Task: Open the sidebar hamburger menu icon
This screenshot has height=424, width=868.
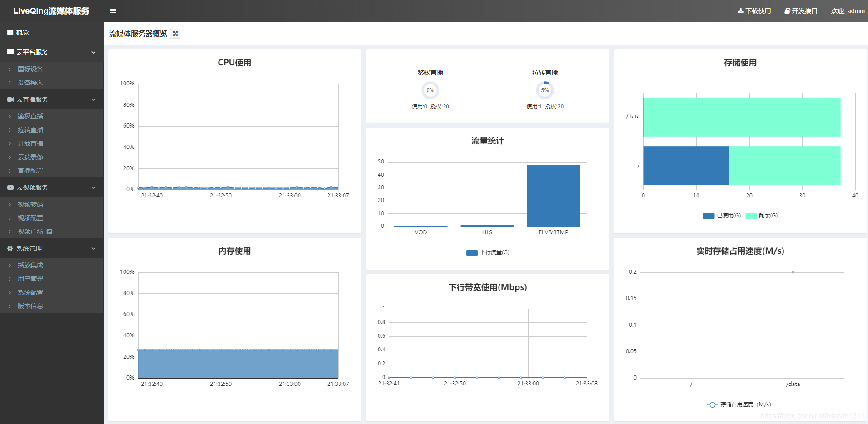Action: [x=113, y=10]
